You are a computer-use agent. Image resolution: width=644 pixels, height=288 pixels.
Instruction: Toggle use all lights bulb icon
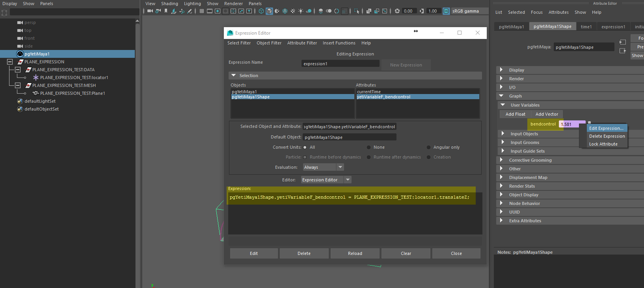[x=301, y=11]
